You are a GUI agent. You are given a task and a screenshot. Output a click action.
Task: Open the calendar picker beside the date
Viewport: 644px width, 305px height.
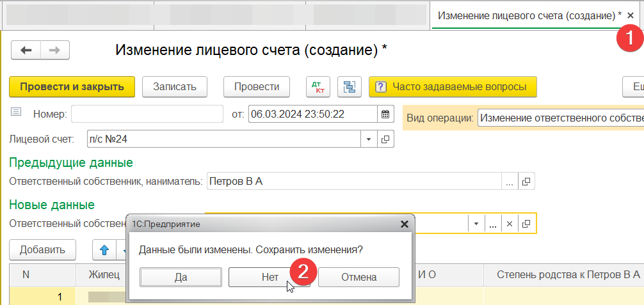point(385,114)
